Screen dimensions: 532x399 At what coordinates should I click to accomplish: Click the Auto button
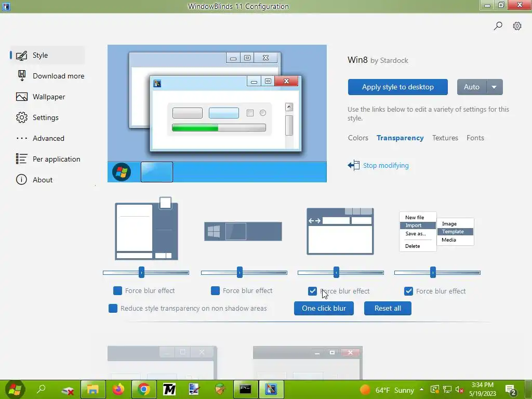tap(472, 87)
